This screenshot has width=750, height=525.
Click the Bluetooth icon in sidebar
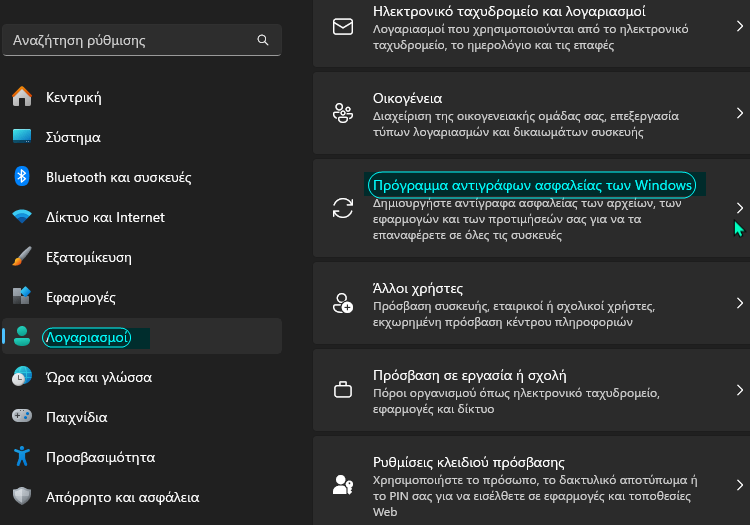(22, 176)
